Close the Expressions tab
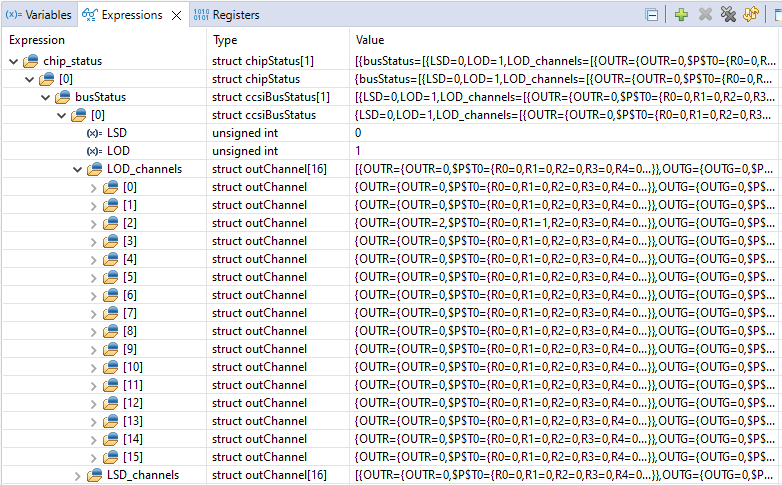 176,15
